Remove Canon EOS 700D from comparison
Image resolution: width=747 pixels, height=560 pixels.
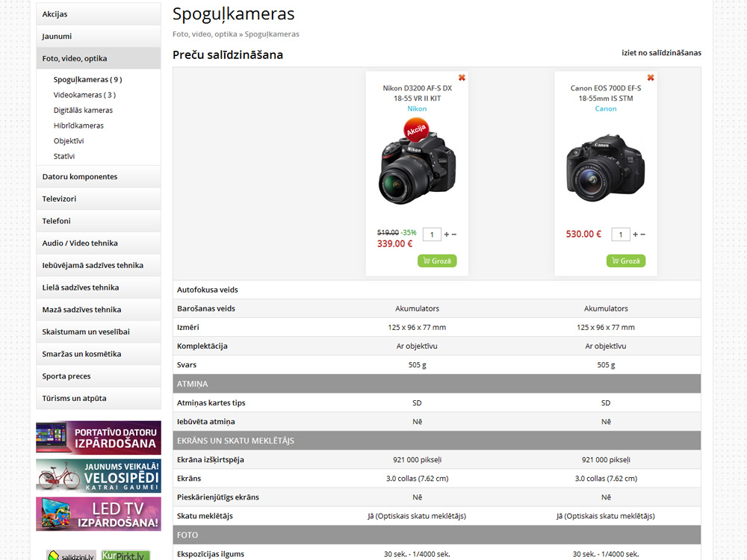[651, 78]
